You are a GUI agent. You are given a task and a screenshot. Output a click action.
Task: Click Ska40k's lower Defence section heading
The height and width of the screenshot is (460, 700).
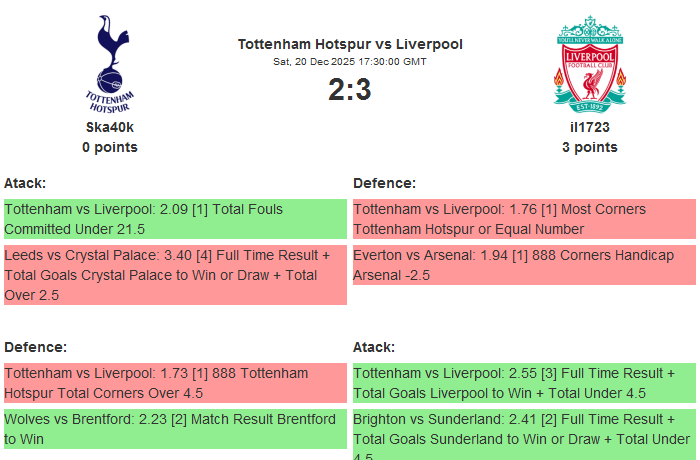pyautogui.click(x=35, y=347)
